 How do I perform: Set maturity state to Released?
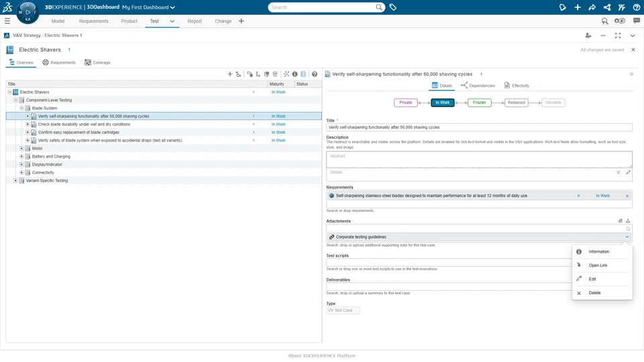517,103
